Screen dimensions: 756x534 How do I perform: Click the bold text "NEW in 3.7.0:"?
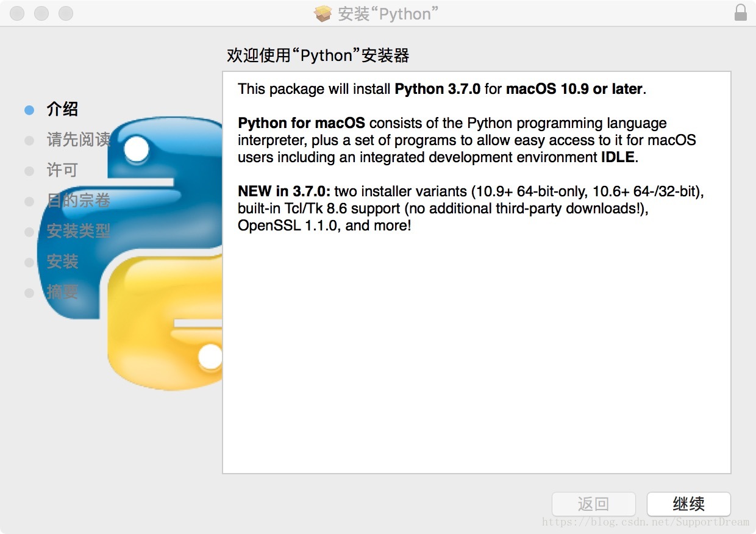[284, 191]
